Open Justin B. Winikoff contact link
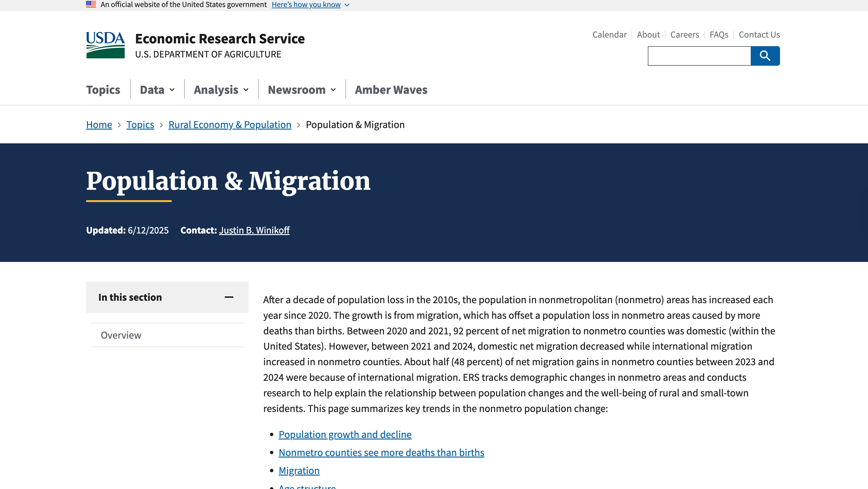This screenshot has width=868, height=489. click(x=254, y=230)
